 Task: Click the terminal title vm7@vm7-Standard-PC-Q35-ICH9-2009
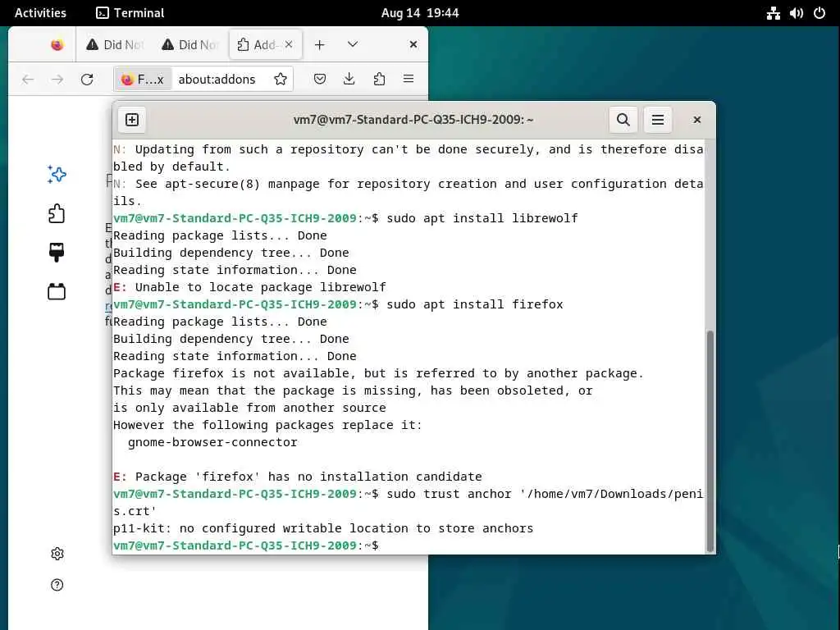413,120
